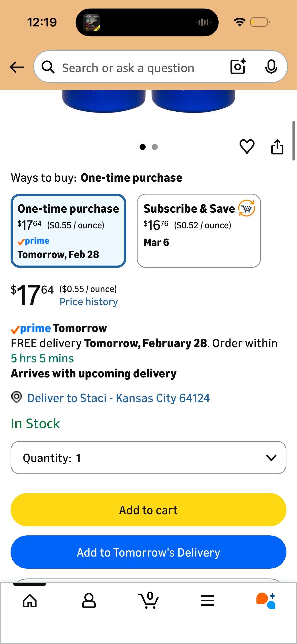Open Deliver to Staci location selector
297x644 pixels.
(118, 398)
